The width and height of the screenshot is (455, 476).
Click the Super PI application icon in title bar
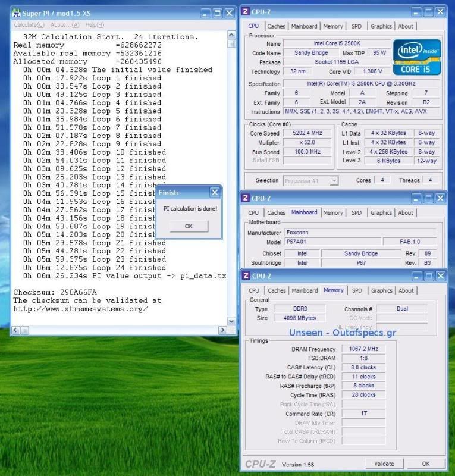17,13
